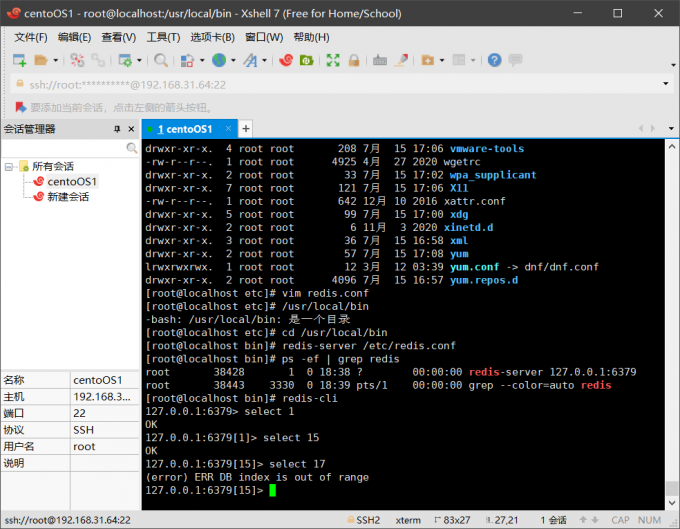Open the 文件(F) menu
Image resolution: width=680 pixels, height=529 pixels.
[x=31, y=38]
